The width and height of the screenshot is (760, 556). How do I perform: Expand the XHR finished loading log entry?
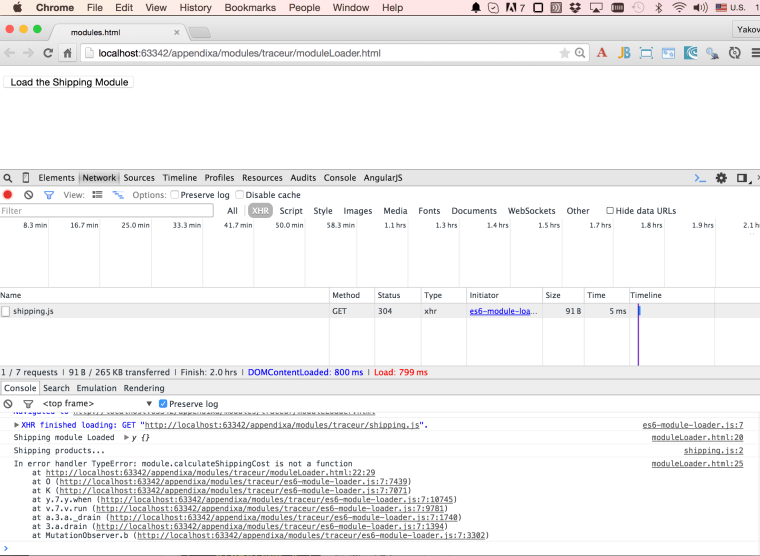coord(16,425)
